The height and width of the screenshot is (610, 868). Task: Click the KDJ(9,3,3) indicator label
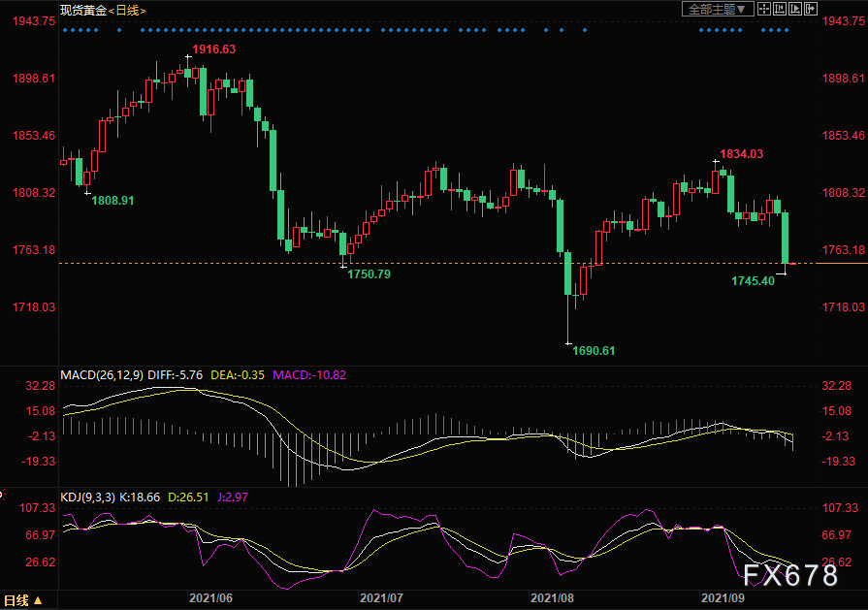click(87, 498)
